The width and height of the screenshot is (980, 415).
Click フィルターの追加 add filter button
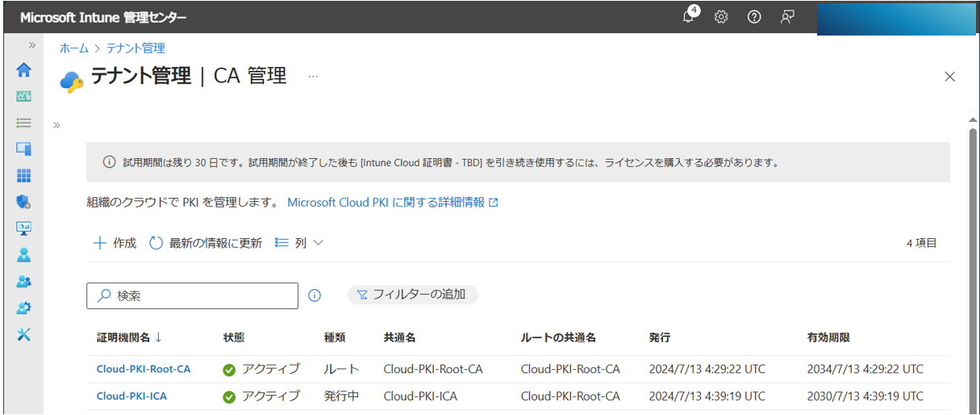[x=412, y=295]
